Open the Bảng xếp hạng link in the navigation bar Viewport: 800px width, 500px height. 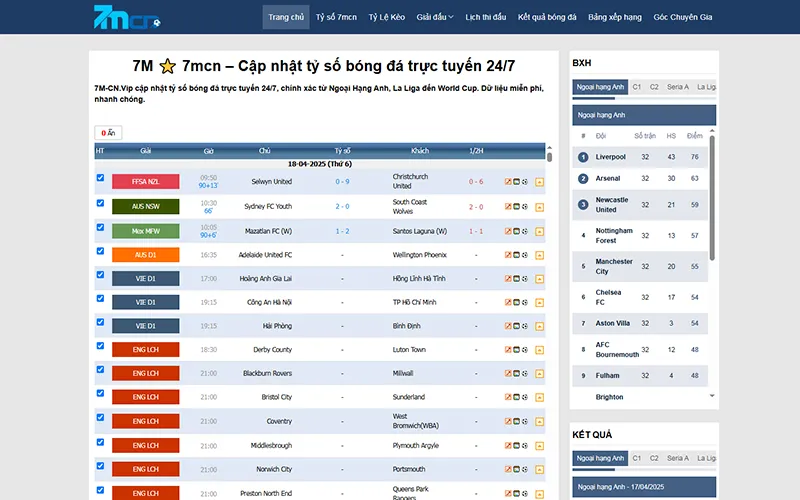click(x=615, y=17)
